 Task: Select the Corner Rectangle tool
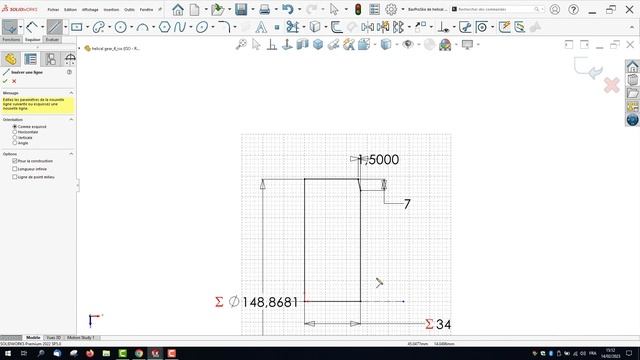pyautogui.click(x=76, y=27)
